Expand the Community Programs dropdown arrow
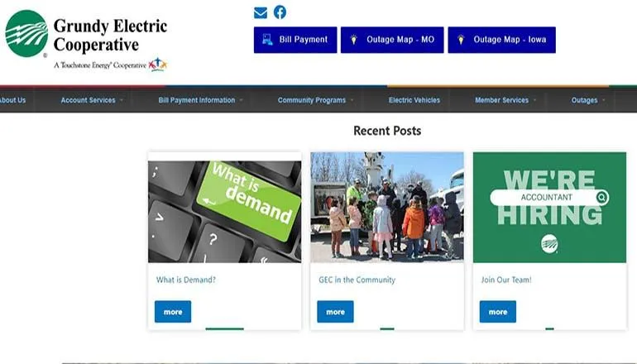 coord(352,100)
